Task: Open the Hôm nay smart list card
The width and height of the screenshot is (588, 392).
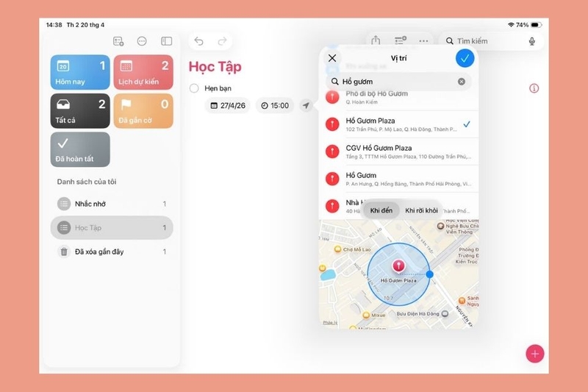Action: tap(80, 72)
